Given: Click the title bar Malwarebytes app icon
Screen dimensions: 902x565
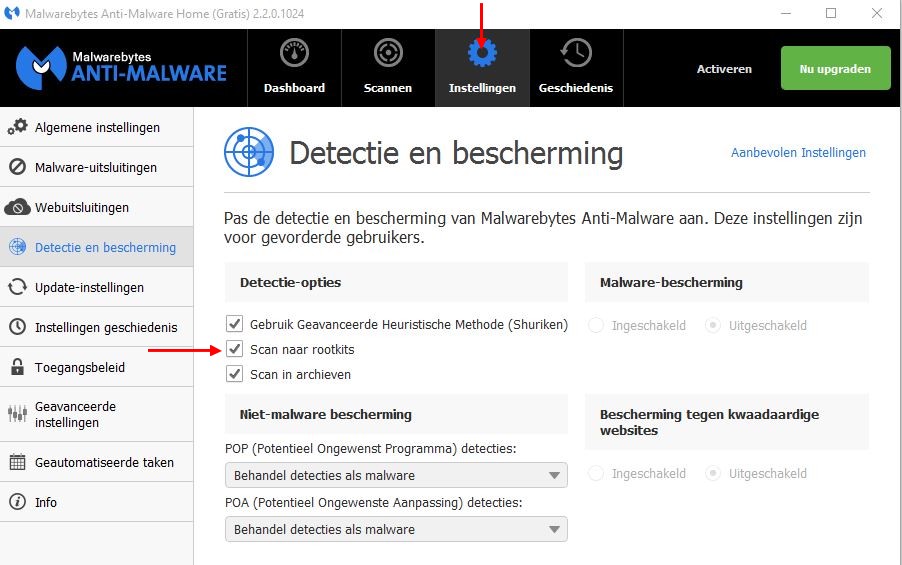Looking at the screenshot, I should 12,13.
